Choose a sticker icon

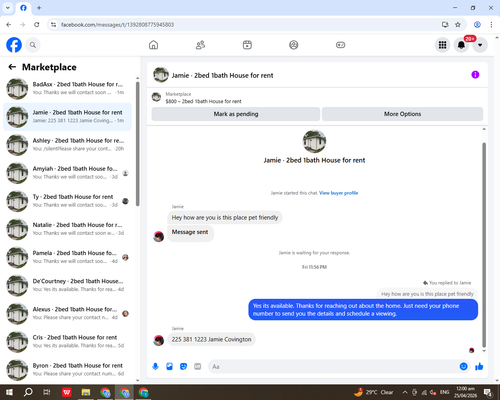184,367
